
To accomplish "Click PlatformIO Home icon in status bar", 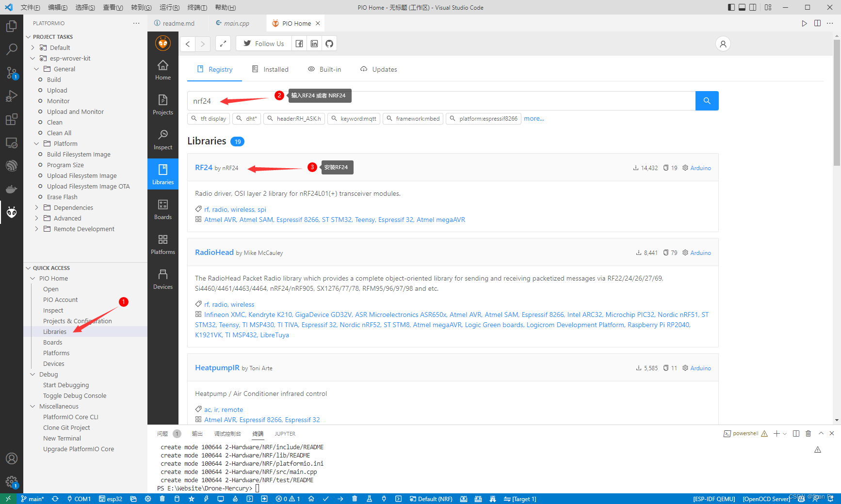I will coord(311,499).
